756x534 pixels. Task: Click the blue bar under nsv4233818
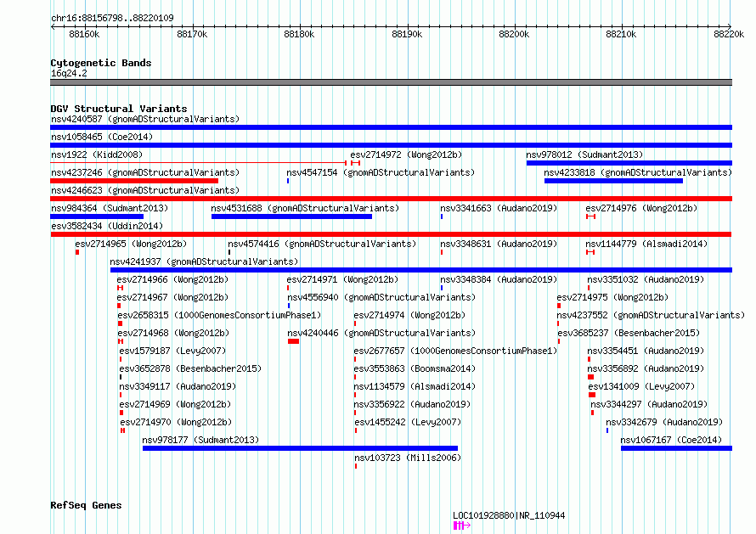(x=613, y=181)
